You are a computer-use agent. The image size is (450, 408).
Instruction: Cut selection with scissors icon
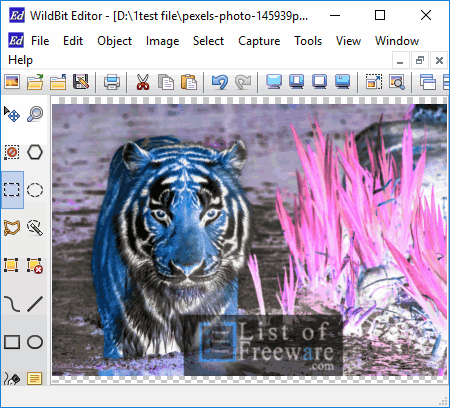coord(143,82)
